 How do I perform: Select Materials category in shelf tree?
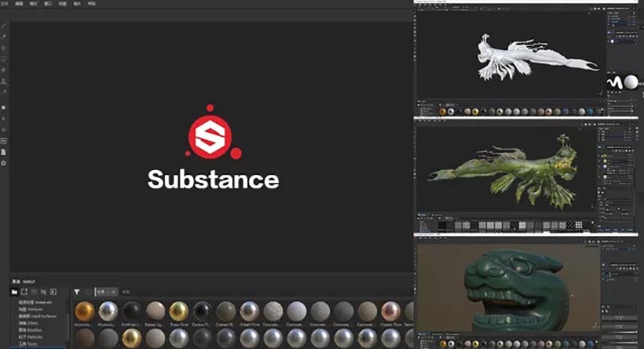35,302
